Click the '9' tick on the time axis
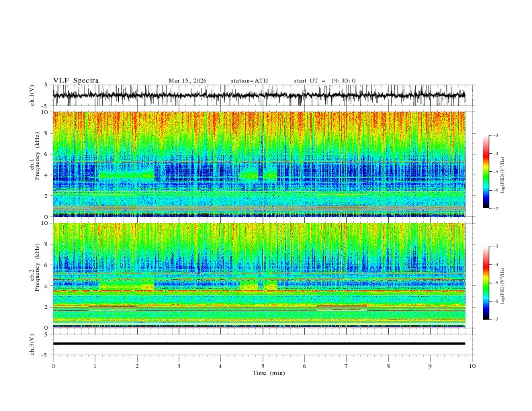 tap(430, 366)
